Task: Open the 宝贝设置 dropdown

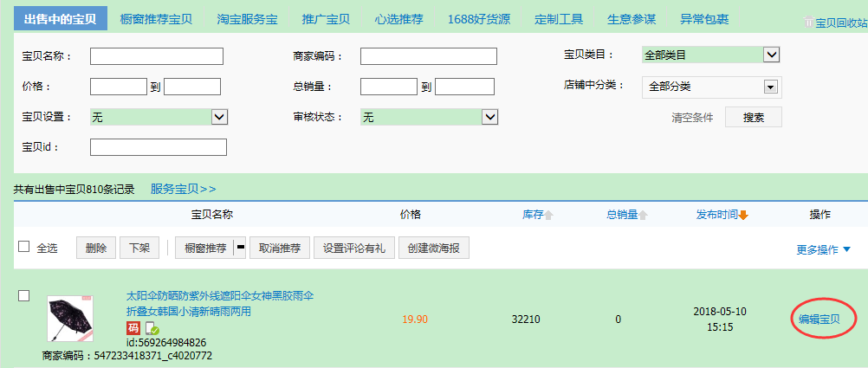Action: (x=219, y=117)
